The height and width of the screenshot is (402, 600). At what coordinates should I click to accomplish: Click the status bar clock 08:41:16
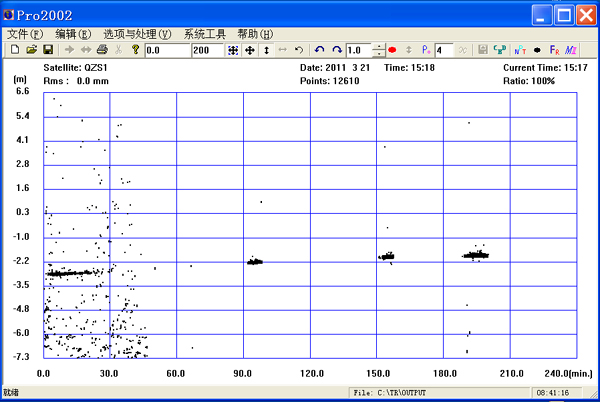click(553, 393)
